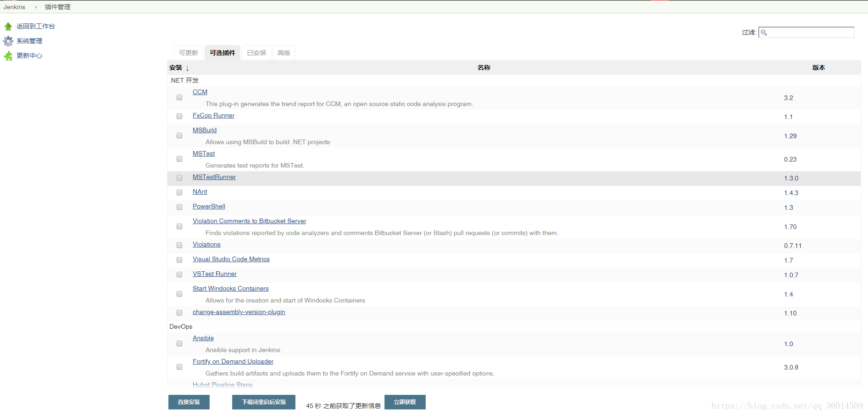The width and height of the screenshot is (868, 415).
Task: Select the VSTest Runner checkbox
Action: pos(179,275)
